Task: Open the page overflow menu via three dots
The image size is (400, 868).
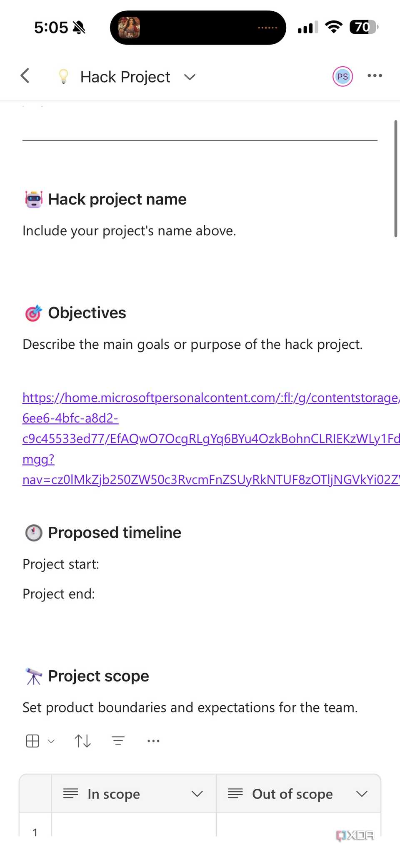Action: [x=375, y=75]
